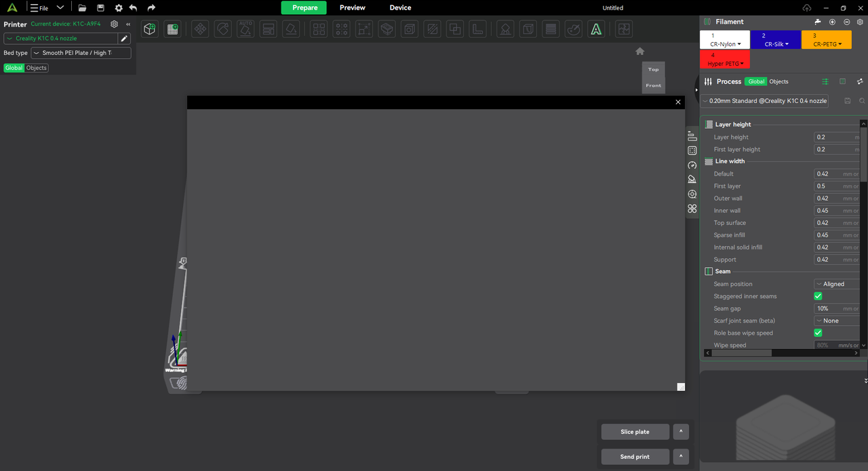Open the Seam position dropdown
This screenshot has height=471, width=868.
pyautogui.click(x=837, y=284)
